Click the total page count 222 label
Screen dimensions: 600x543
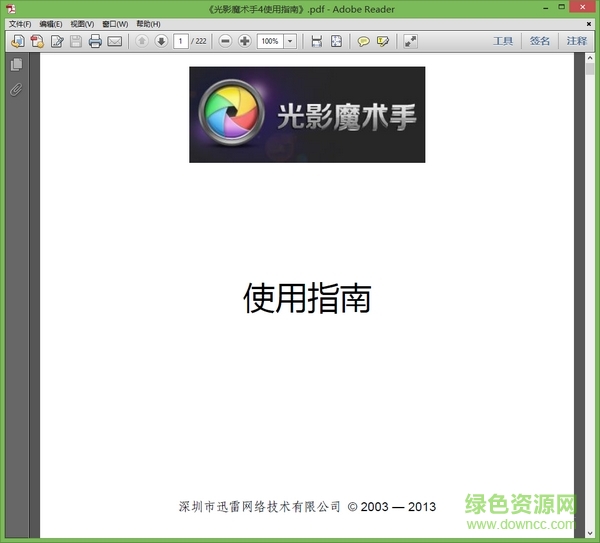[x=199, y=41]
